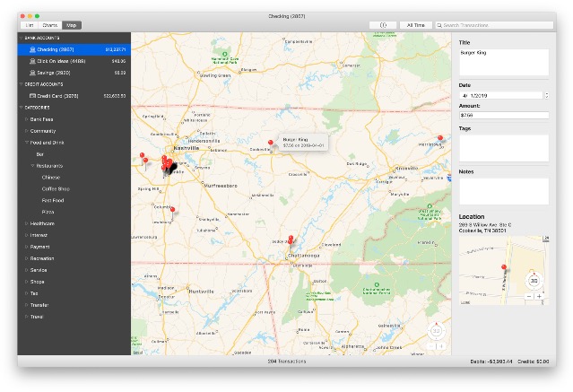Click the location address text
Viewport: 573px width, 392px height.
(485, 228)
